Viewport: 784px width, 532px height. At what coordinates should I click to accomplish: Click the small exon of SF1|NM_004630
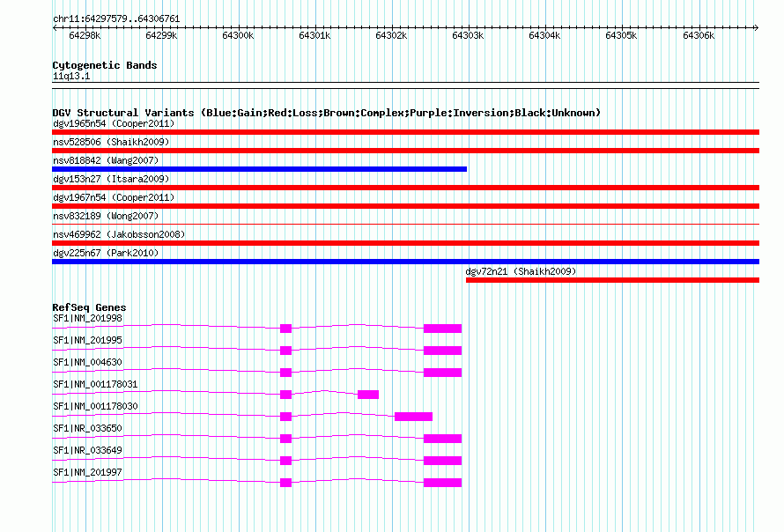click(x=285, y=373)
